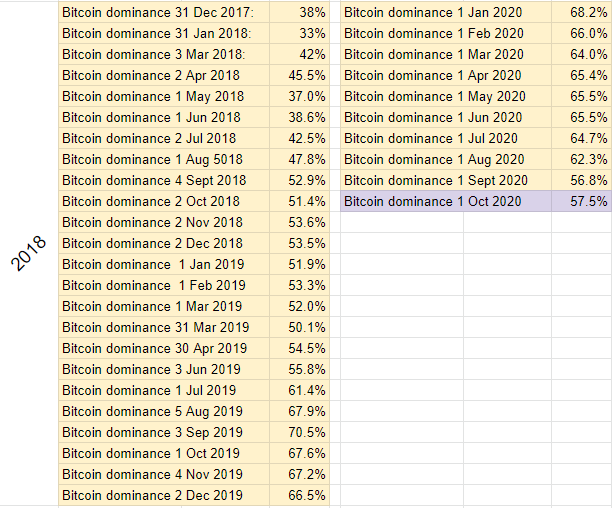Click the highlighted 57.5% value cell
612x508 pixels.
(x=582, y=201)
